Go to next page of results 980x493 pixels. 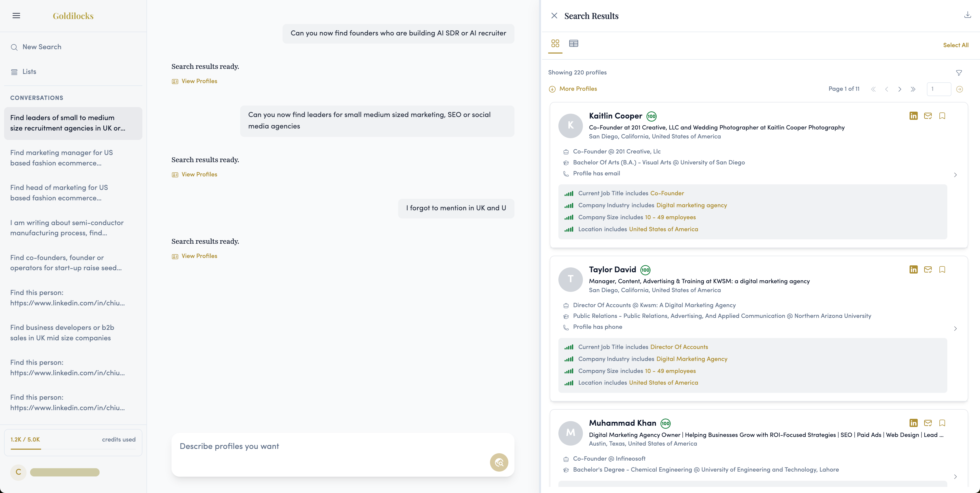tap(900, 89)
